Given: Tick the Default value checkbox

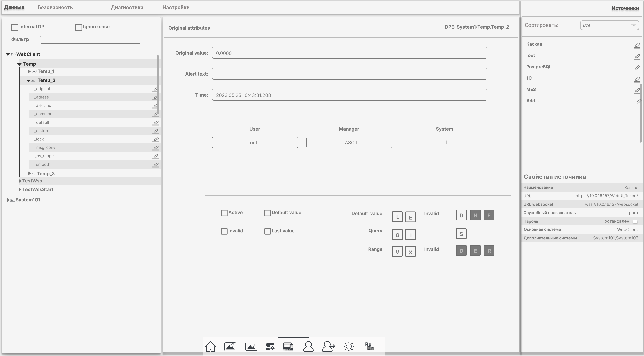Looking at the screenshot, I should click(x=268, y=213).
